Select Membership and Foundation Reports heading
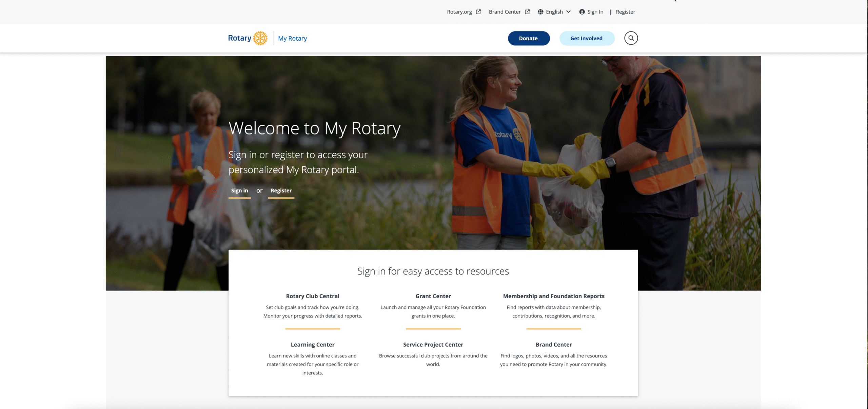 554,296
